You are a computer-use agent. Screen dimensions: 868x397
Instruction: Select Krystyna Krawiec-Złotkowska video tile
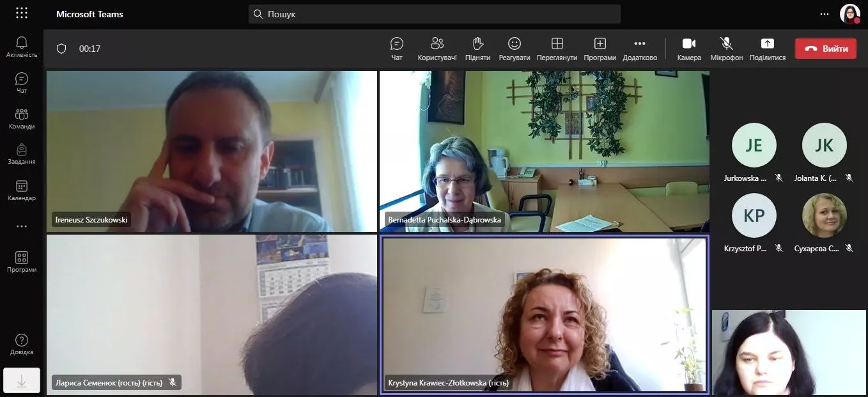pyautogui.click(x=544, y=315)
